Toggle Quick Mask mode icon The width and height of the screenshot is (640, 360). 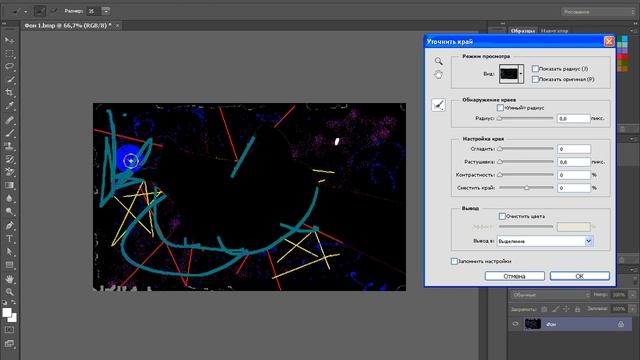click(x=9, y=330)
